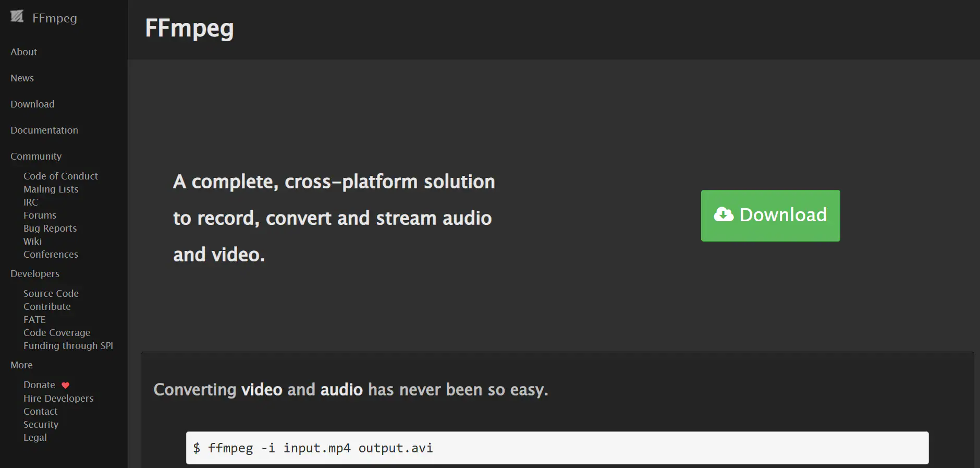
Task: Go to the Contribute page
Action: coord(47,307)
